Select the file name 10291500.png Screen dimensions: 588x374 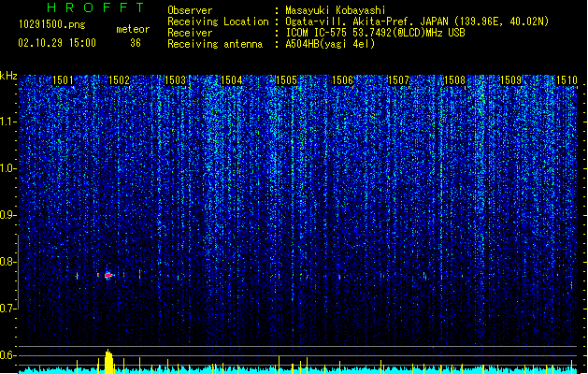click(x=52, y=24)
